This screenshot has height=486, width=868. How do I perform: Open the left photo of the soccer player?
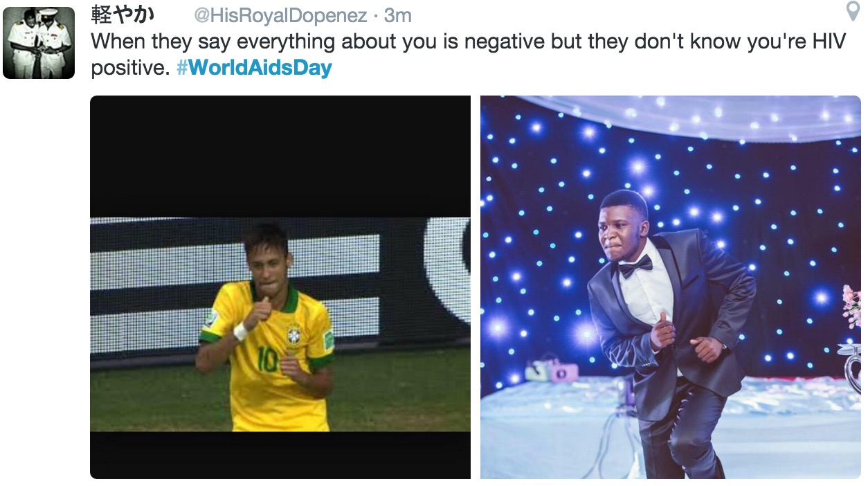280,287
